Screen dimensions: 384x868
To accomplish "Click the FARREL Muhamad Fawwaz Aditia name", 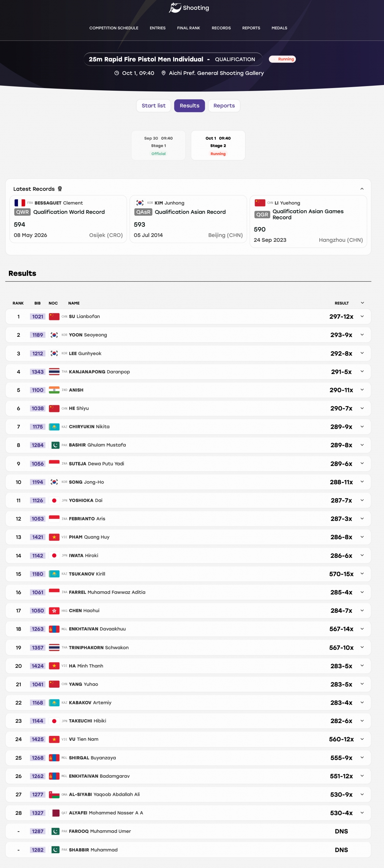I will pyautogui.click(x=107, y=592).
